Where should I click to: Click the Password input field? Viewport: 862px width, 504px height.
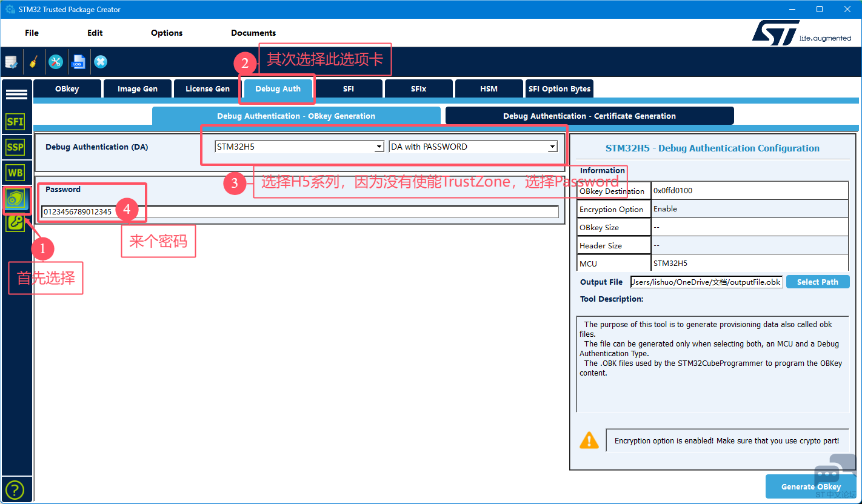click(x=301, y=211)
